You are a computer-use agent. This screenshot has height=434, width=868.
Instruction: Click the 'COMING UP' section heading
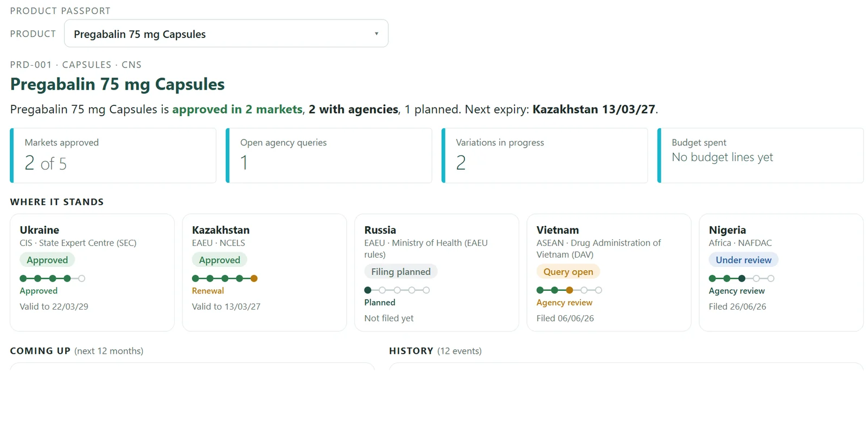(40, 351)
